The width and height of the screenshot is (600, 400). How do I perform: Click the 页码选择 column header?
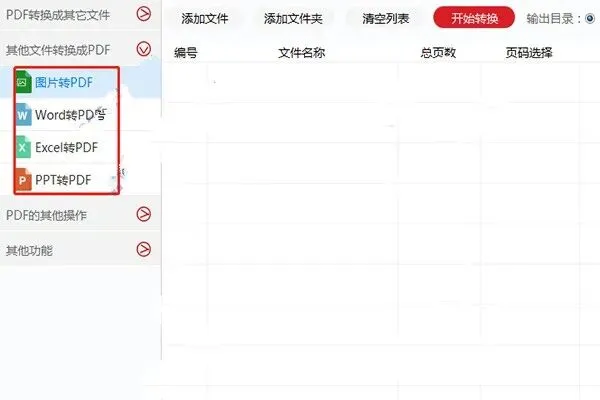pos(529,52)
